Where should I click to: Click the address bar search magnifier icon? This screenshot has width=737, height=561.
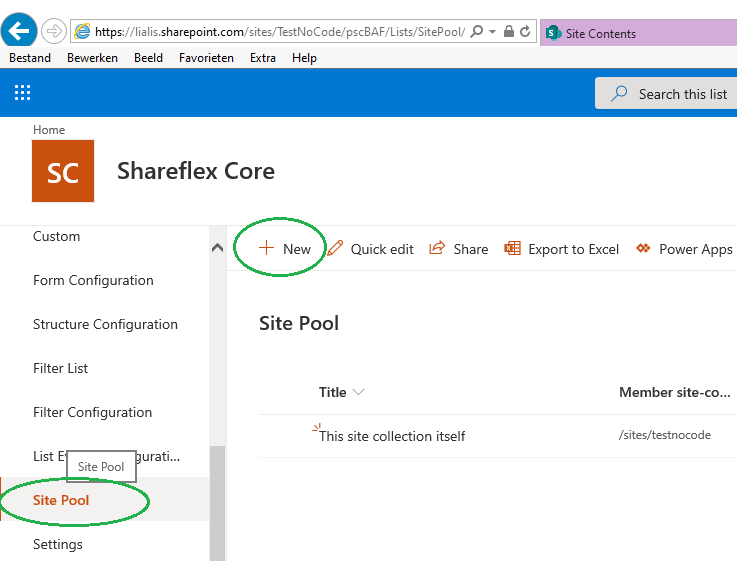[477, 31]
